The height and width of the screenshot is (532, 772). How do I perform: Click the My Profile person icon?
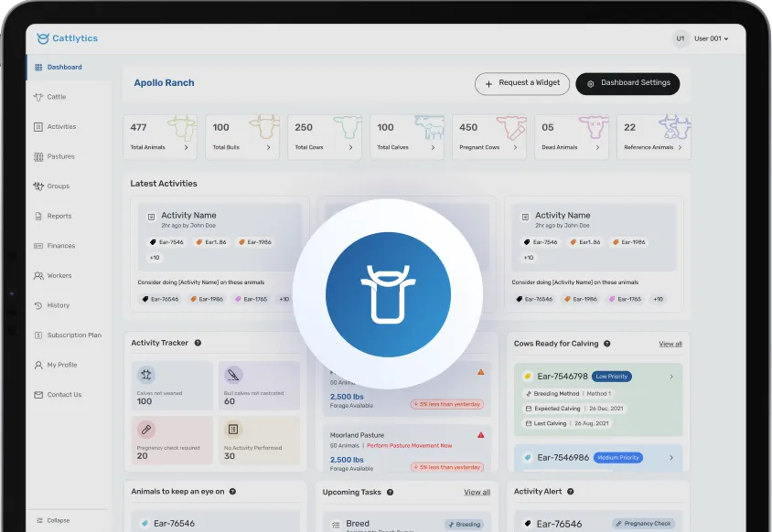pos(38,365)
